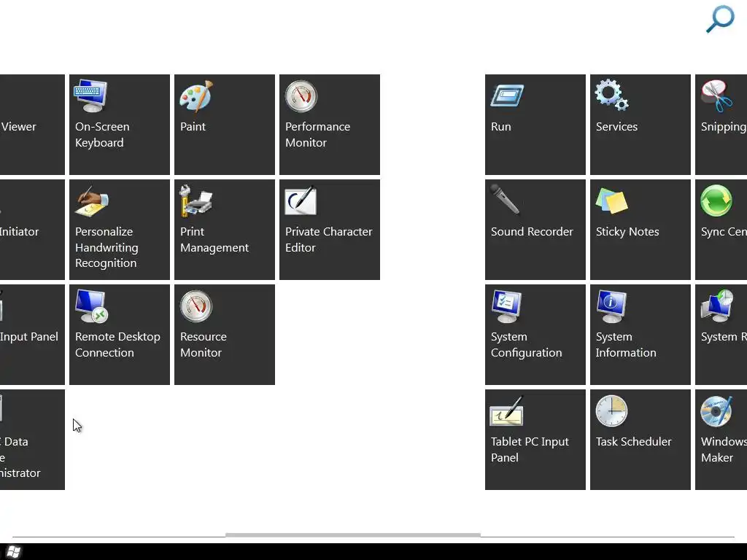747x560 pixels.
Task: Click "Resource Monitor" label
Action: coord(204,345)
